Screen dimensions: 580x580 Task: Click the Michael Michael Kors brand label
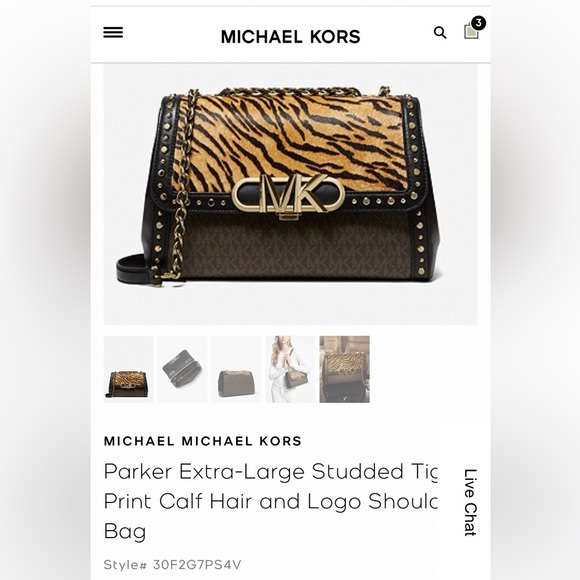(203, 441)
